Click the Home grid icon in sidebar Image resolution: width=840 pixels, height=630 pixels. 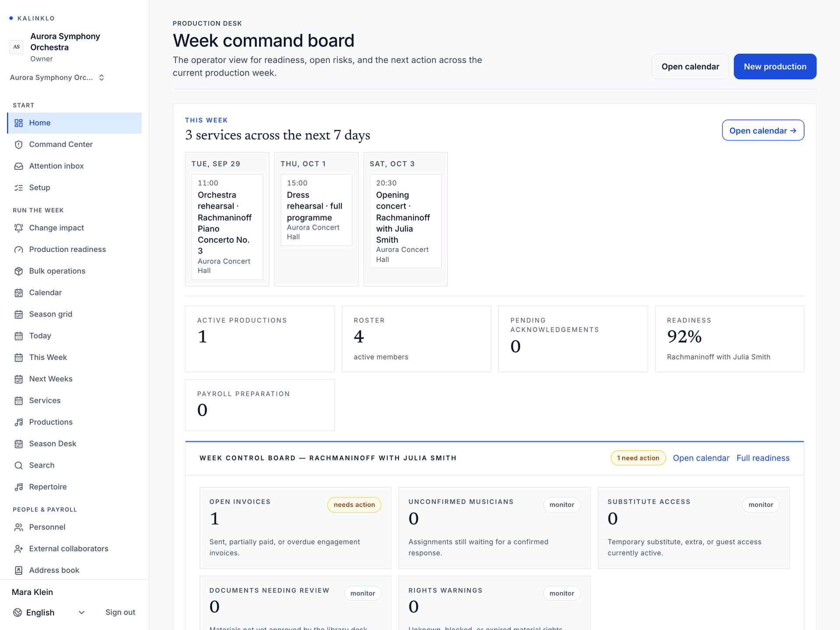click(x=18, y=123)
